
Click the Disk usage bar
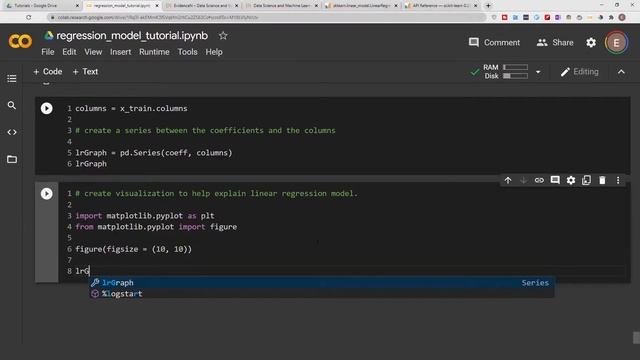point(516,76)
